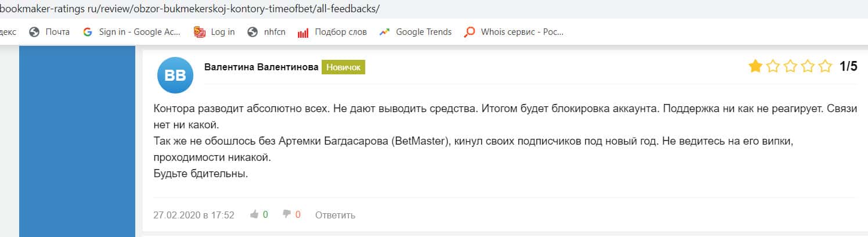Screen dimensions: 868x237
Task: Click the Новичок badge
Action: (343, 67)
